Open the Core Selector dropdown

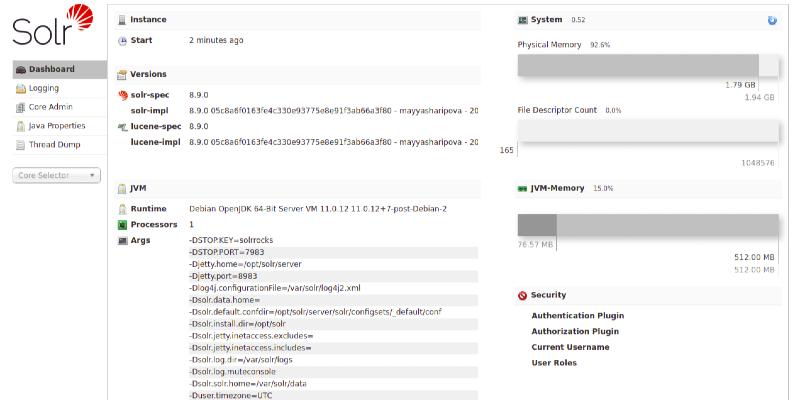click(58, 175)
